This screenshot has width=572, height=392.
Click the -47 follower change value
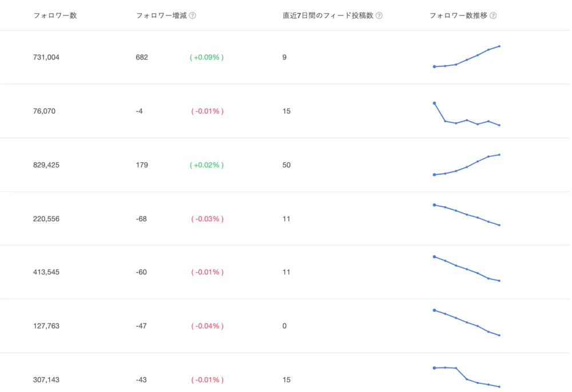141,326
